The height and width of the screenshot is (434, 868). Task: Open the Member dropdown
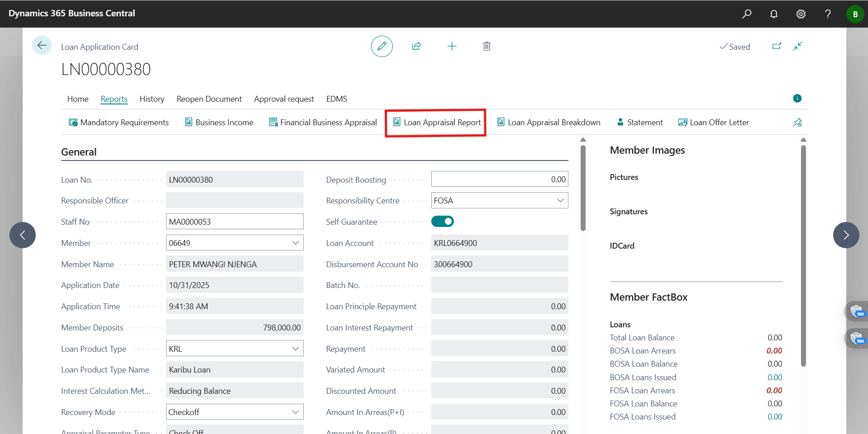pyautogui.click(x=296, y=243)
